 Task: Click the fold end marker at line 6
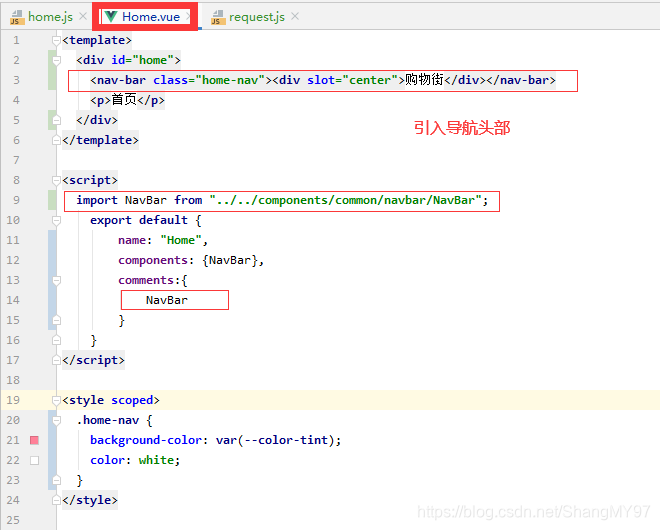56,140
